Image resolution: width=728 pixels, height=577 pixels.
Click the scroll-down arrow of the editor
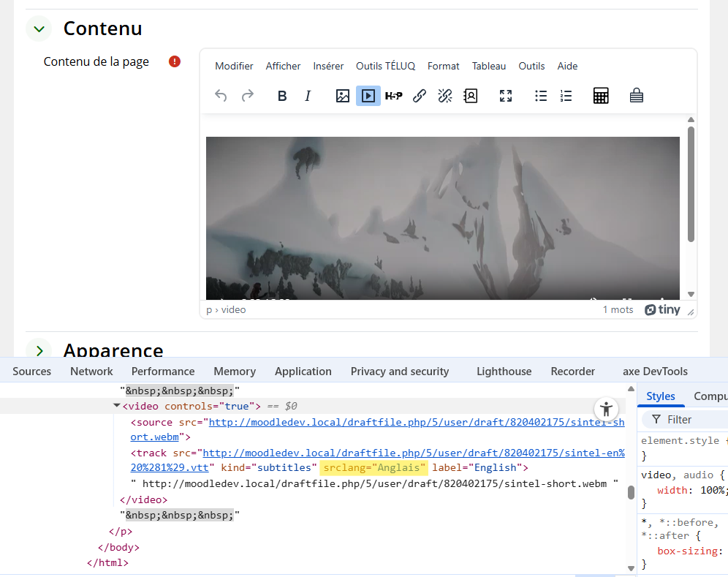(691, 294)
